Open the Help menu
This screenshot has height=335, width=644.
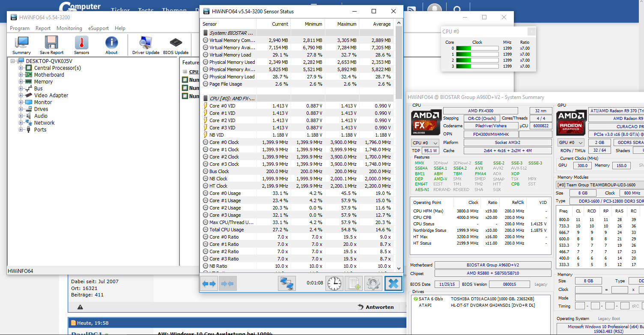pyautogui.click(x=120, y=28)
